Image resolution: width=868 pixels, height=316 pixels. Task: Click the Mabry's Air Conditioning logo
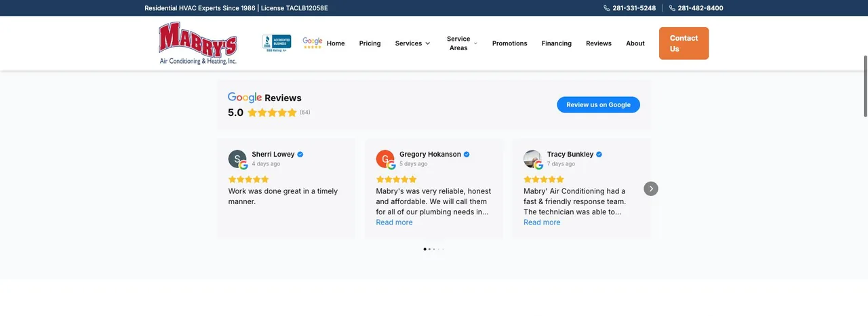(198, 43)
